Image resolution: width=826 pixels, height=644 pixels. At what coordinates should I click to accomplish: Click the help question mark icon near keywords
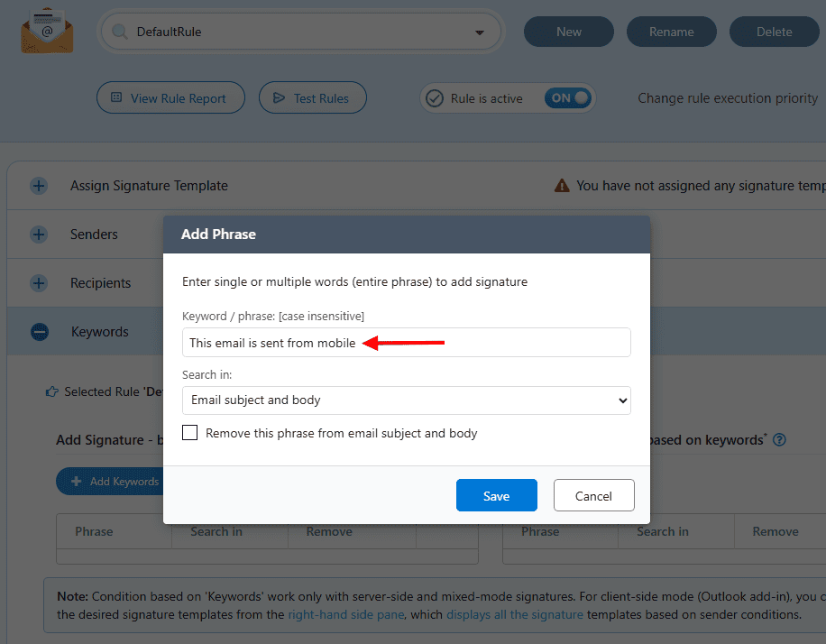[x=780, y=440]
